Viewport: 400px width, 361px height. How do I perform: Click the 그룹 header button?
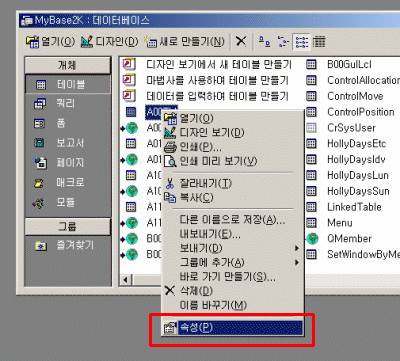pyautogui.click(x=68, y=227)
